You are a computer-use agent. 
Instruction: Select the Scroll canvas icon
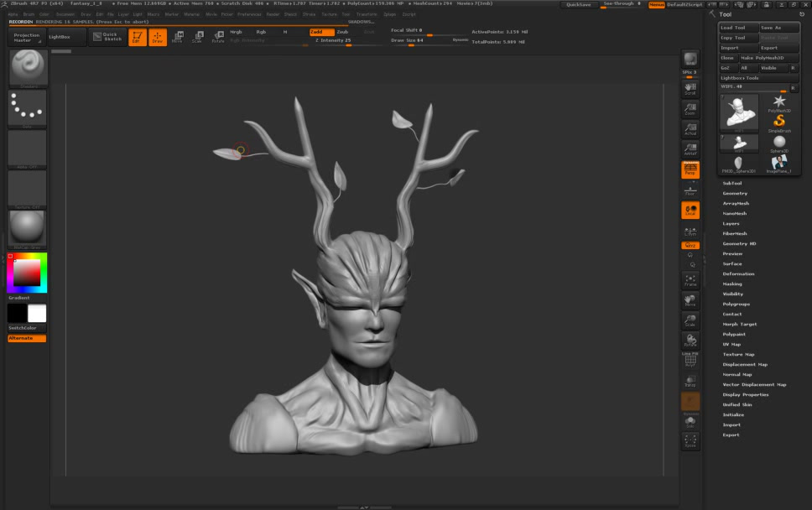click(x=690, y=88)
